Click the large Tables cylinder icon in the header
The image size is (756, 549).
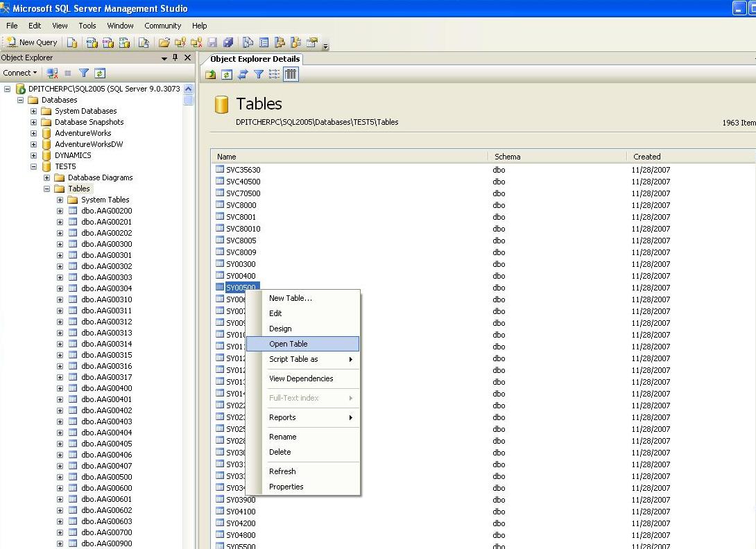pos(221,104)
